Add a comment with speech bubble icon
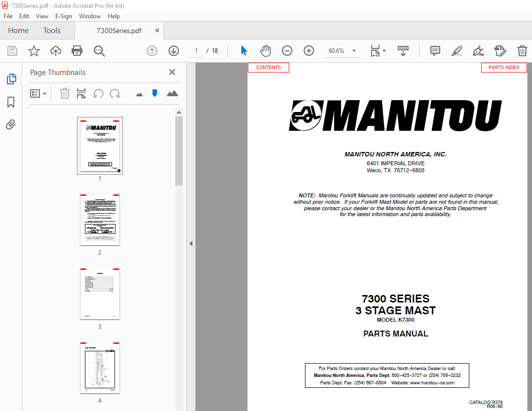This screenshot has height=411, width=532. coord(435,51)
